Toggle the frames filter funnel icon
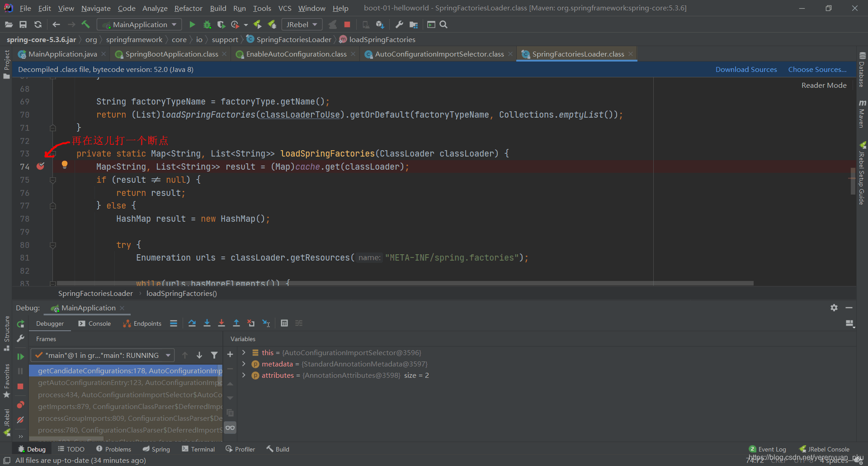This screenshot has height=466, width=868. pyautogui.click(x=214, y=355)
